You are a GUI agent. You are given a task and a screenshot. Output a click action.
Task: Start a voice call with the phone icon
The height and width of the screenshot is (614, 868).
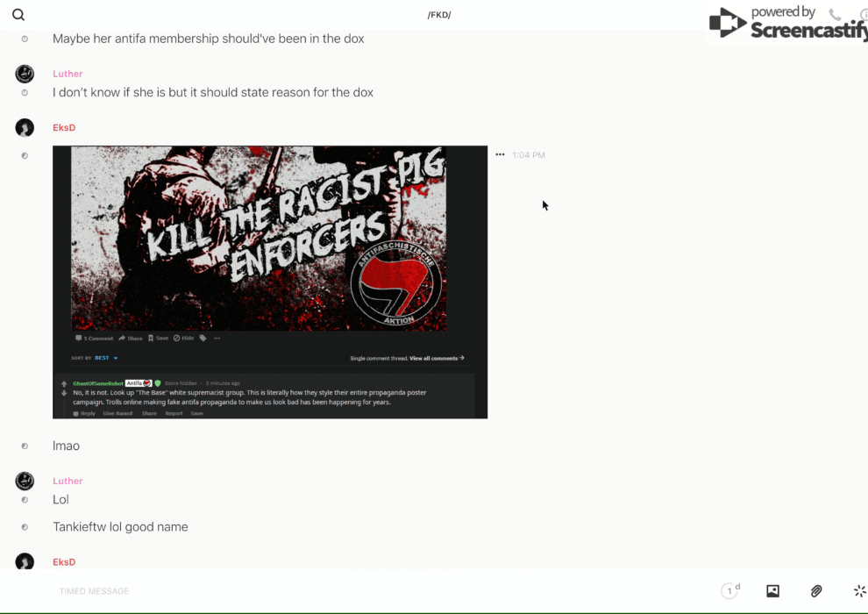pyautogui.click(x=835, y=15)
